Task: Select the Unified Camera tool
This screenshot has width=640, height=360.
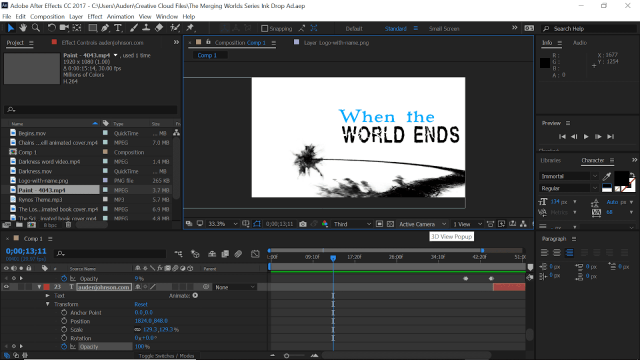Action: [x=64, y=28]
